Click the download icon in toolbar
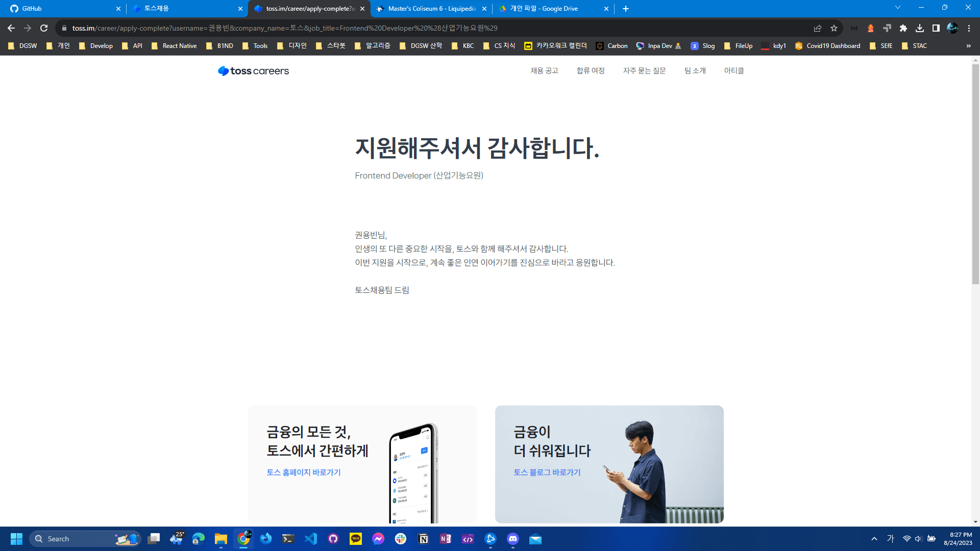The width and height of the screenshot is (980, 551). tap(919, 28)
